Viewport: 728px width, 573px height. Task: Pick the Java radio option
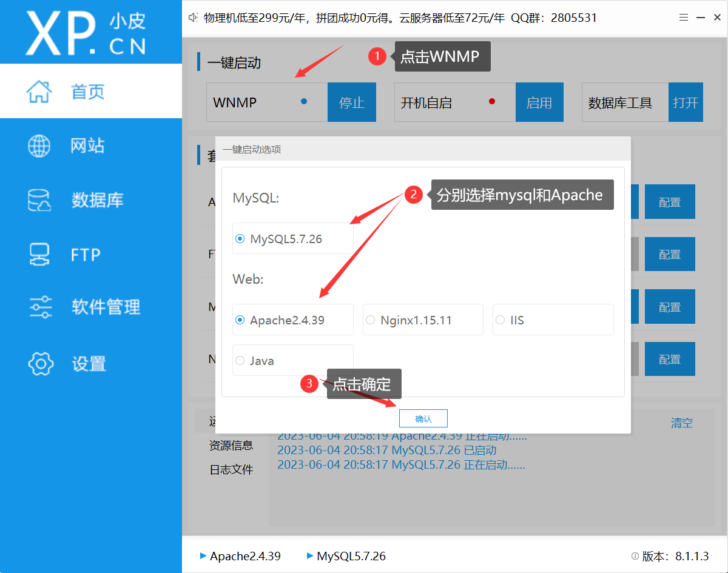tap(240, 361)
